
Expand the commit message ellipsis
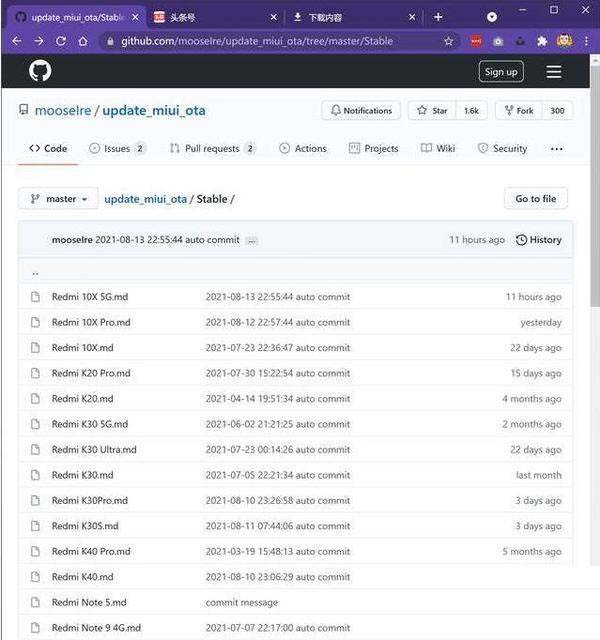[252, 241]
